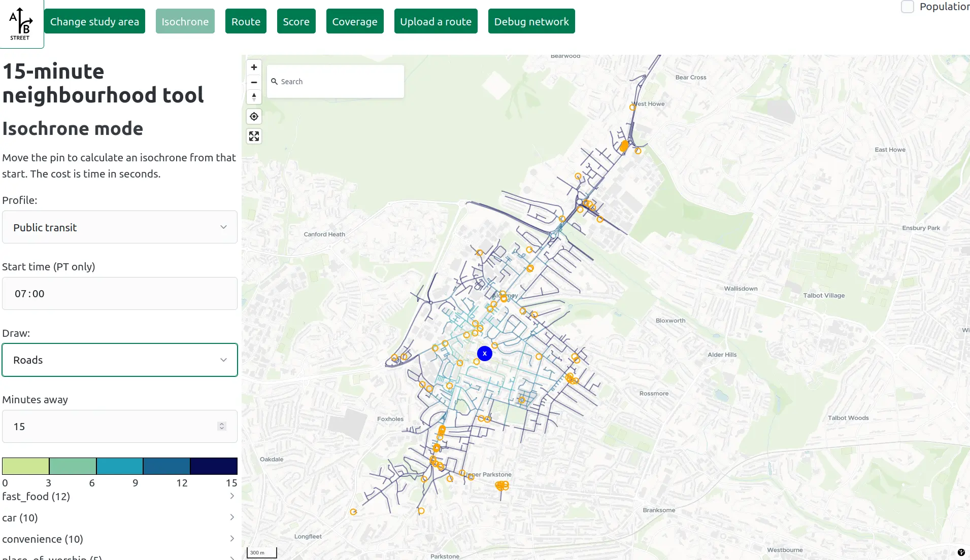970x560 pixels.
Task: Zoom out of the map
Action: click(254, 82)
